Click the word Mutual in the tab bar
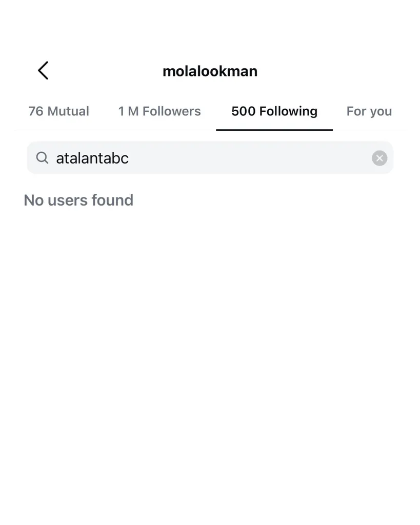 coord(68,111)
